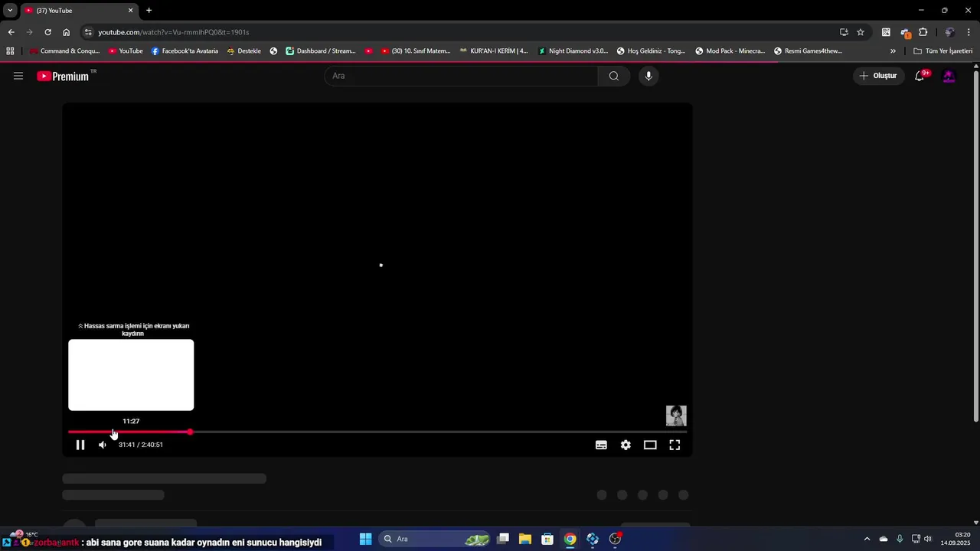Focus the YouTube "Ara" search box

pyautogui.click(x=462, y=76)
